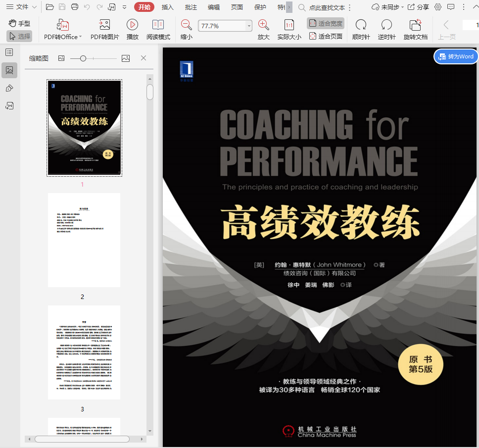The height and width of the screenshot is (448, 479).
Task: Rotate page 逆时针 counterclockwise
Action: click(x=386, y=29)
